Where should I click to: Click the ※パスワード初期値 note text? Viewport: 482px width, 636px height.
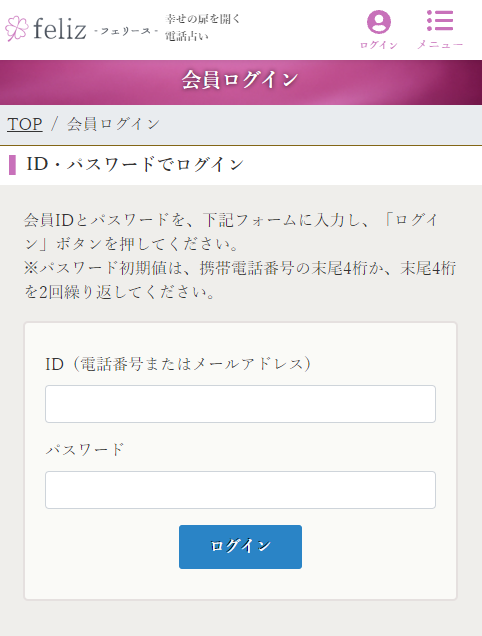(240, 280)
